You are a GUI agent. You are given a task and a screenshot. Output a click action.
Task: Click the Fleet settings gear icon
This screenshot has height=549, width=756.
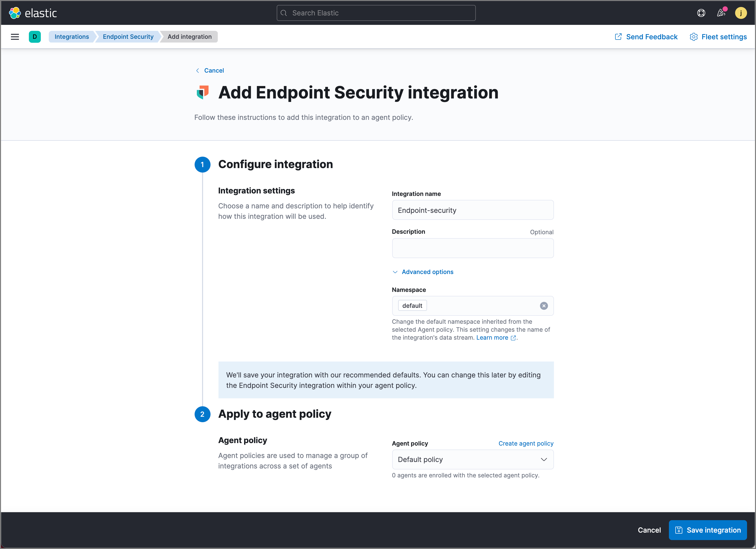pyautogui.click(x=694, y=37)
